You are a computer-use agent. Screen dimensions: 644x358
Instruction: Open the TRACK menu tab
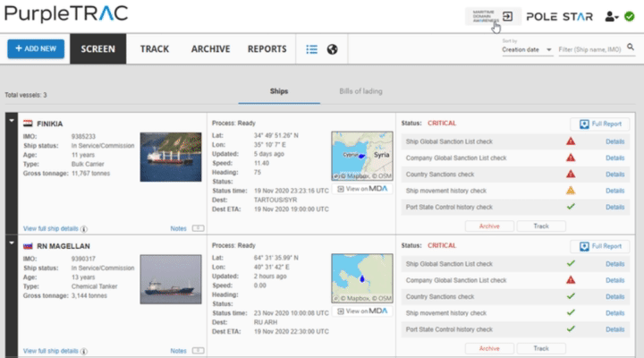154,49
